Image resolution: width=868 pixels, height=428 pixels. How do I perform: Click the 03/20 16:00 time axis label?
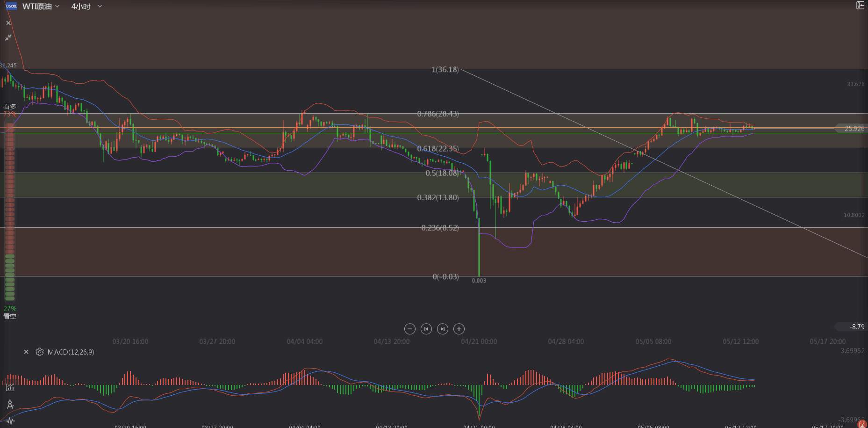(x=130, y=341)
